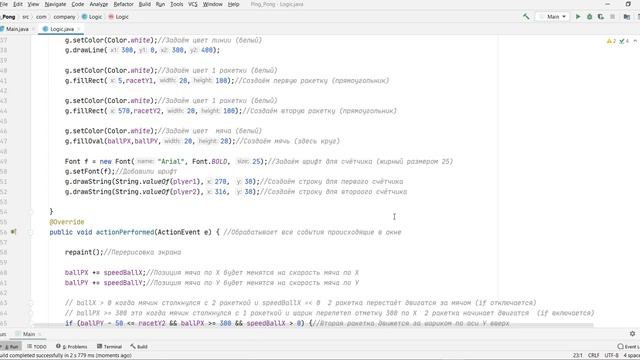The height and width of the screenshot is (360, 640).
Task: Click the build completed successfully status message
Action: (66, 356)
